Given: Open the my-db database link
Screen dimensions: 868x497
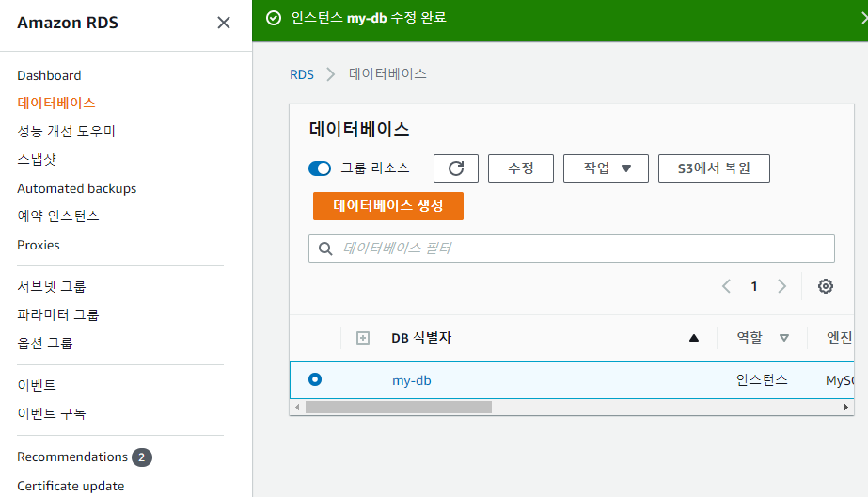Looking at the screenshot, I should 411,380.
